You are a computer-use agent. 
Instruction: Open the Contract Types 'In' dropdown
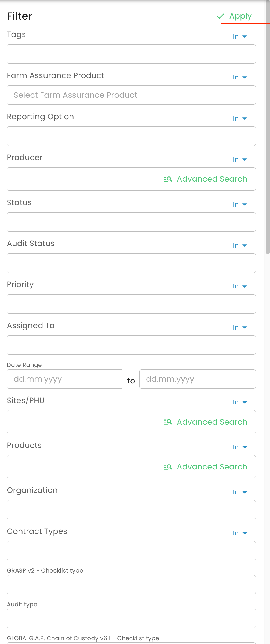240,533
